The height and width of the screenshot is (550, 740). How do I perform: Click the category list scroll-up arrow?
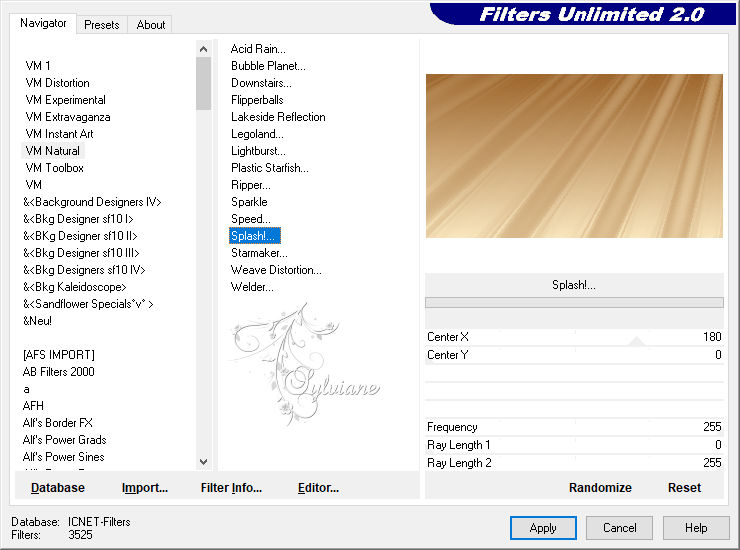203,49
